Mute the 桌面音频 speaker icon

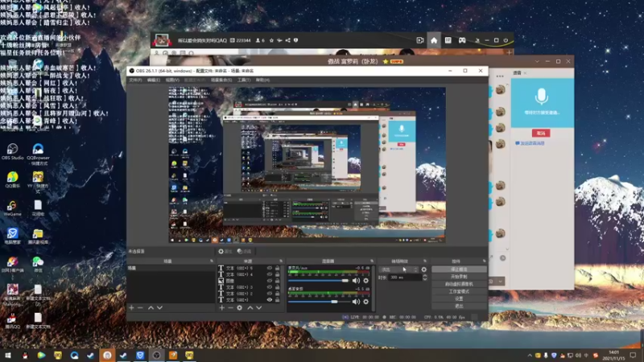[x=356, y=302]
